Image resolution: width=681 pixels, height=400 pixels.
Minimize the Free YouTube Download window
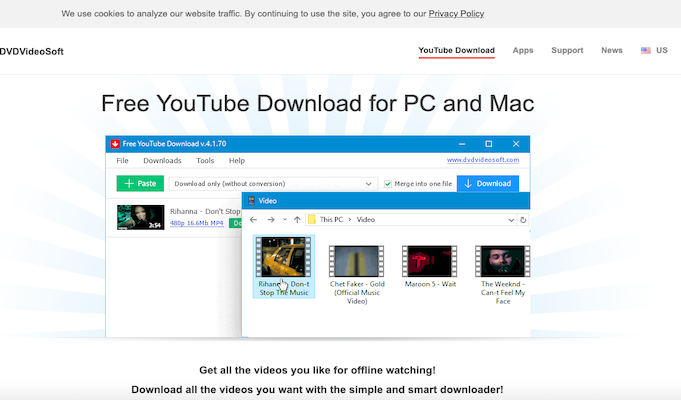pos(462,144)
